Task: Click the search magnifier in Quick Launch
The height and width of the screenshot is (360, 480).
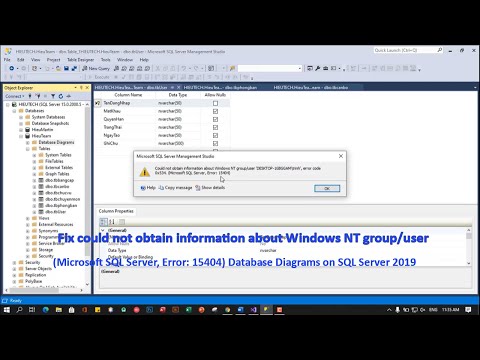Action: click(440, 50)
